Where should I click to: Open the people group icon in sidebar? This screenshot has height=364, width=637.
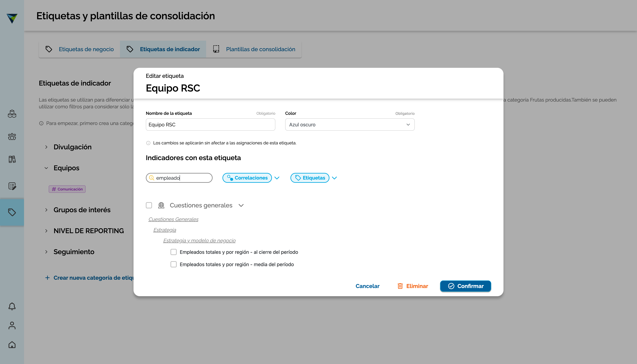click(x=12, y=137)
